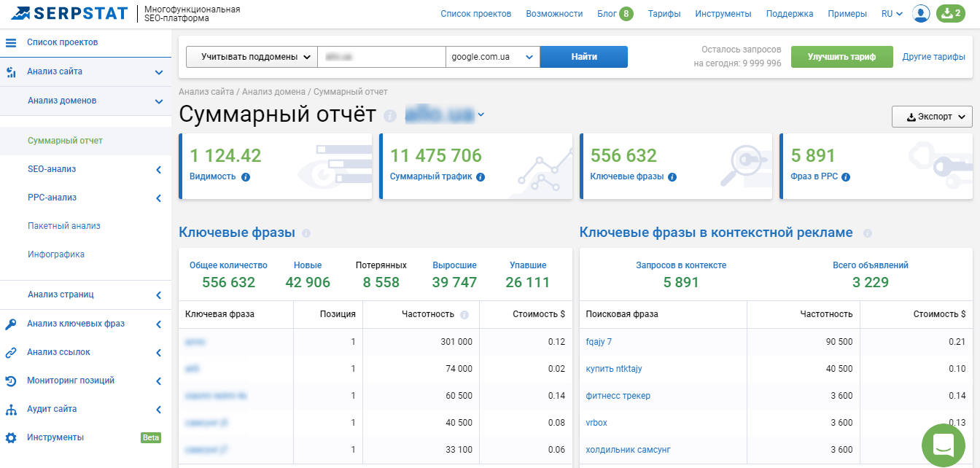The image size is (980, 468).
Task: Click the info icon beside Частотность column
Action: coord(464,315)
